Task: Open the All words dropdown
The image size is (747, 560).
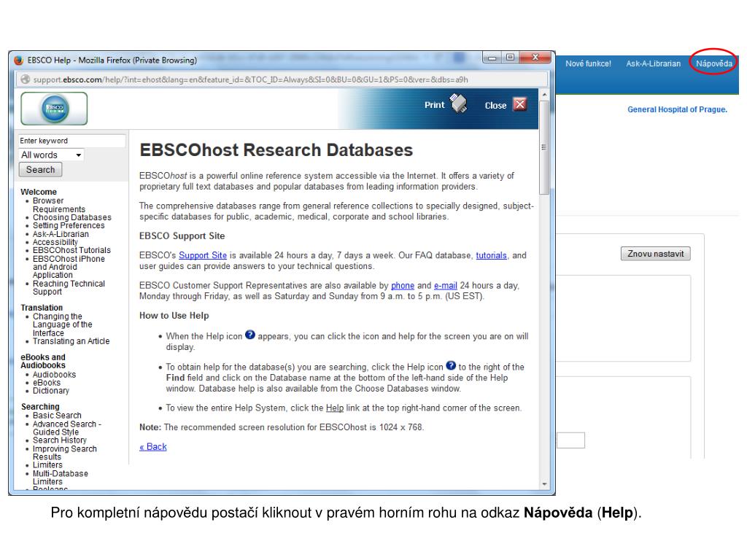Action: click(x=52, y=155)
